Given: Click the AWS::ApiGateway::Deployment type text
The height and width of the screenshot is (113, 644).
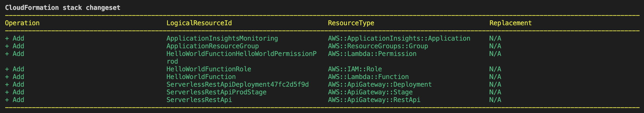Looking at the screenshot, I should (380, 84).
